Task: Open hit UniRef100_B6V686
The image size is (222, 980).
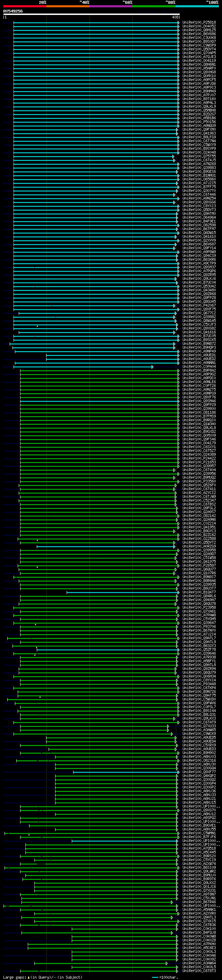Action: (x=199, y=34)
